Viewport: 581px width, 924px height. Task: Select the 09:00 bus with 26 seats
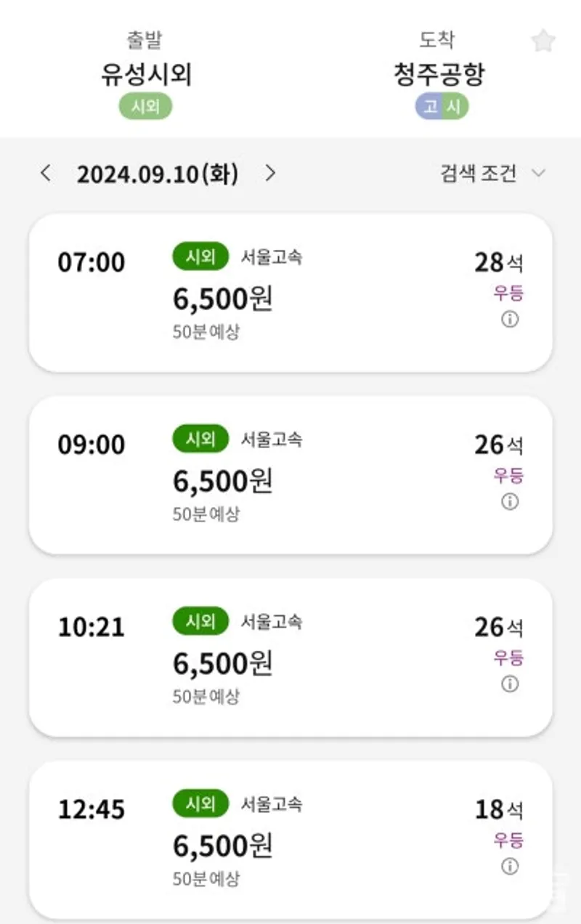290,475
